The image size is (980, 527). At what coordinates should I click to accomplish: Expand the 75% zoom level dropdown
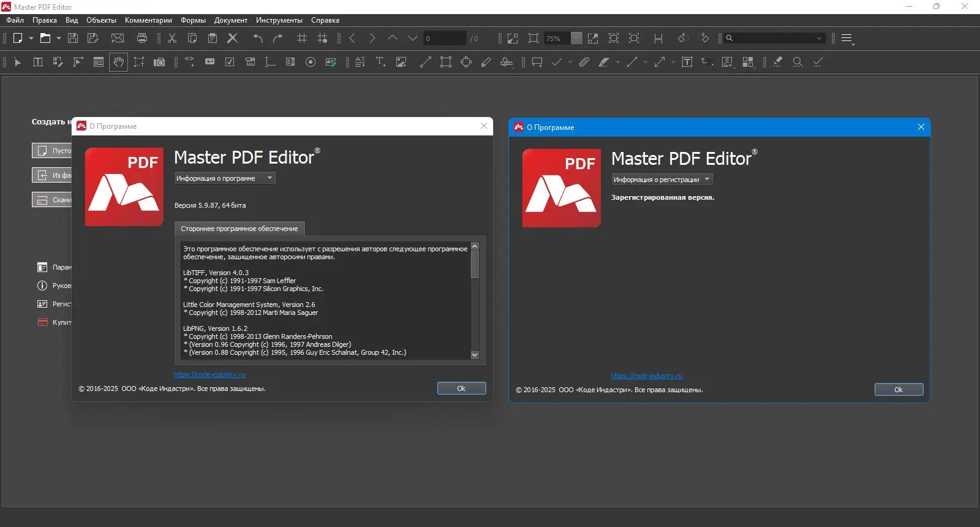pyautogui.click(x=576, y=38)
